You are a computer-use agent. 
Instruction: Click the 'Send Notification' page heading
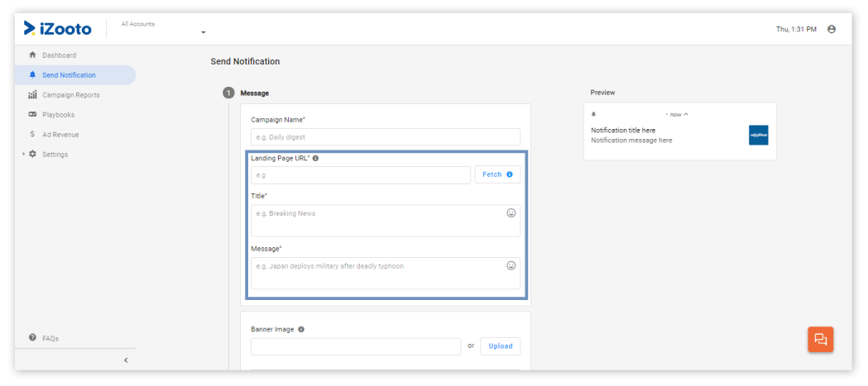point(245,61)
